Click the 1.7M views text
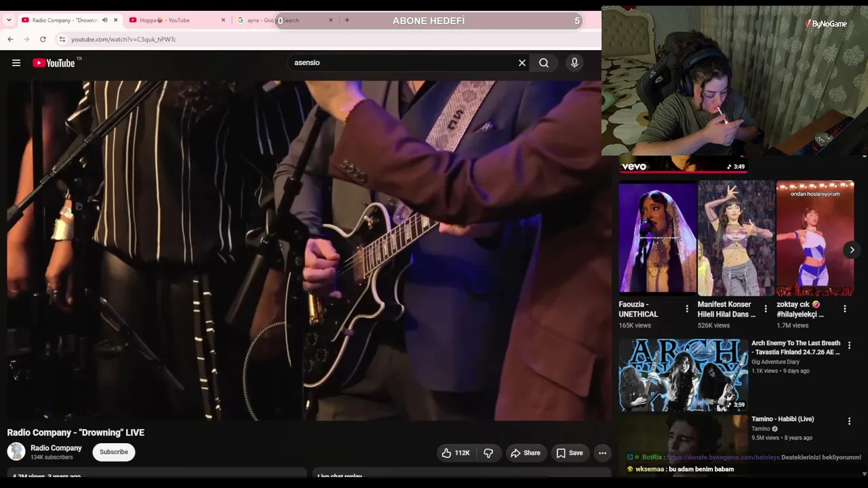The height and width of the screenshot is (488, 868). pos(793,325)
